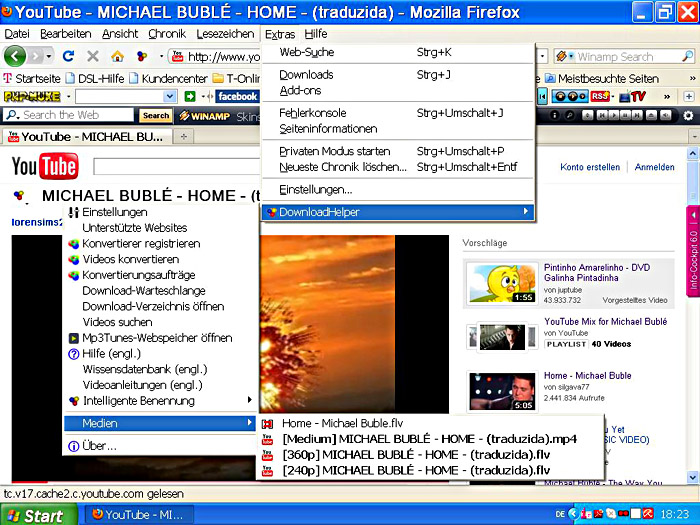Open the Startseite bookmark

tap(32, 79)
